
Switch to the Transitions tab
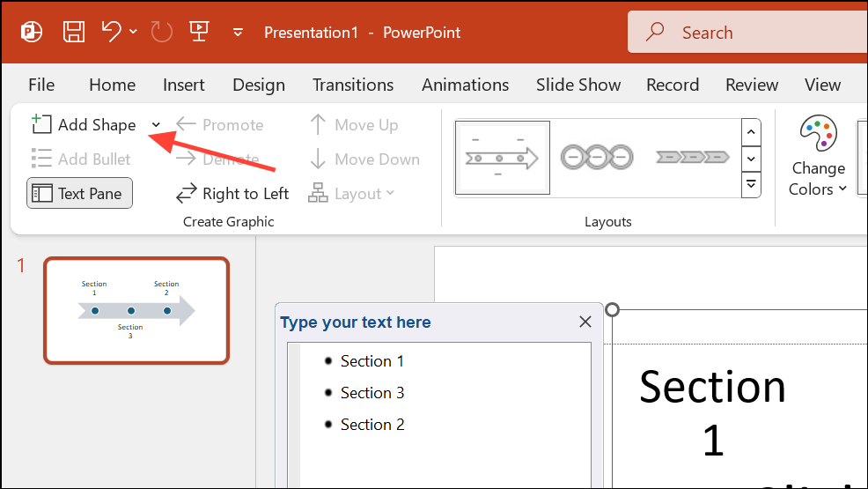click(x=352, y=85)
